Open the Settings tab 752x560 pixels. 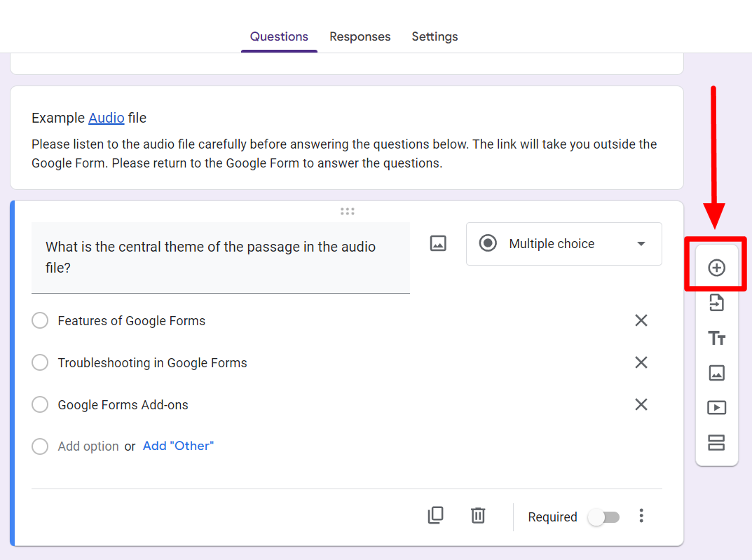click(x=435, y=36)
